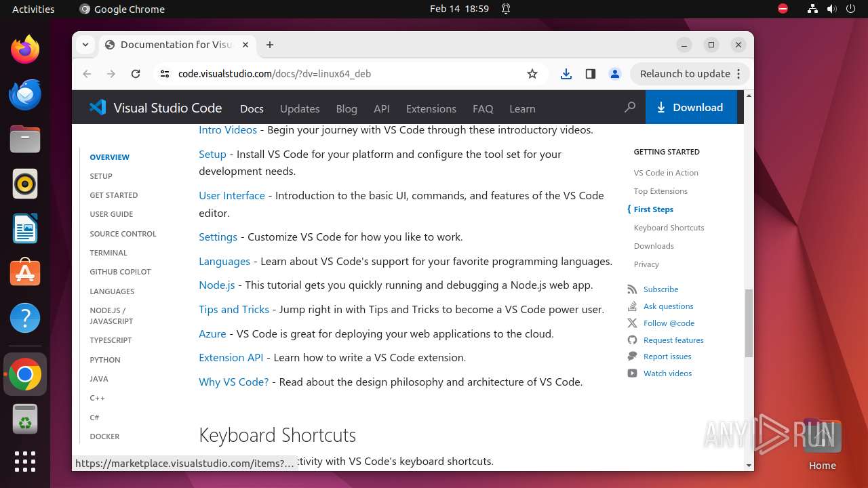Expand the GITHUB COPILOT sidebar section
Screen dimensions: 868x488
tap(120, 272)
